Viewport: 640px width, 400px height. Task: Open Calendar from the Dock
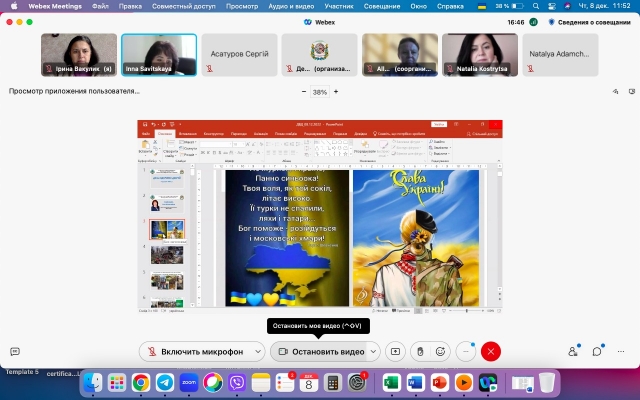pyautogui.click(x=309, y=383)
